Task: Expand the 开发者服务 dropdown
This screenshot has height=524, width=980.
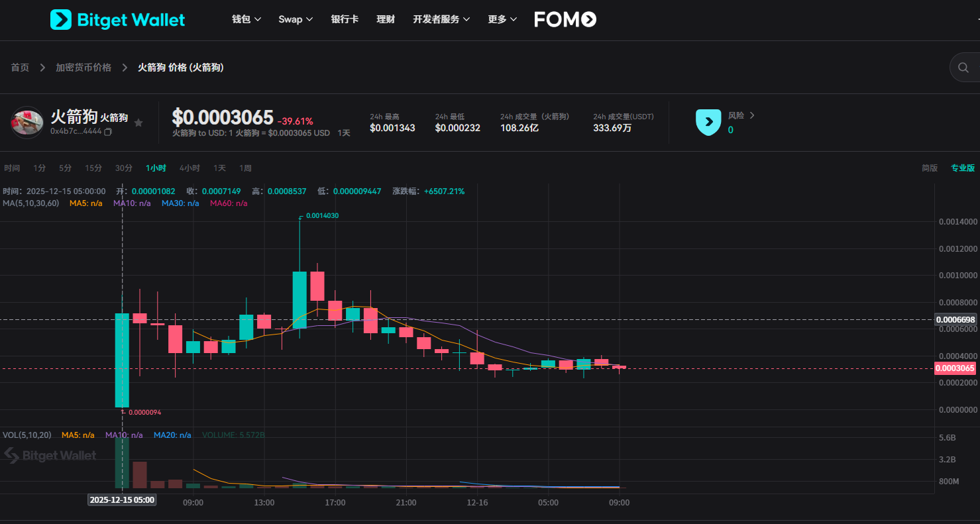Action: pos(441,19)
